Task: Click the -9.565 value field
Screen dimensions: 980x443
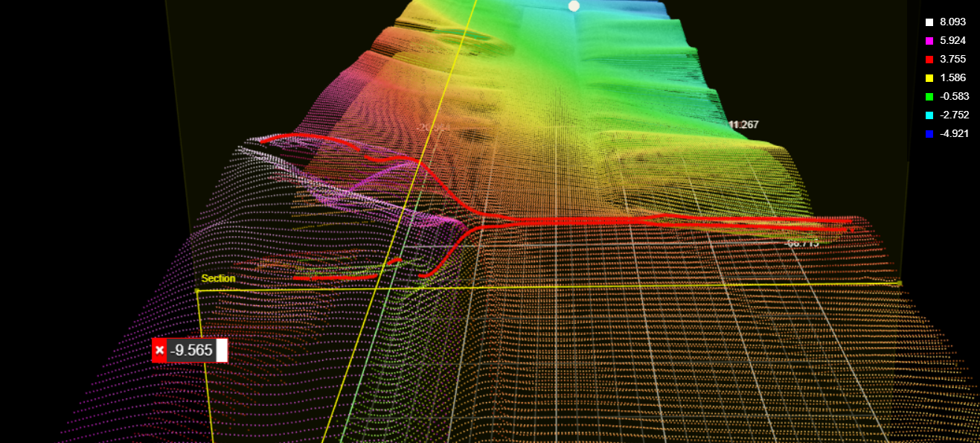Action: pyautogui.click(x=191, y=350)
